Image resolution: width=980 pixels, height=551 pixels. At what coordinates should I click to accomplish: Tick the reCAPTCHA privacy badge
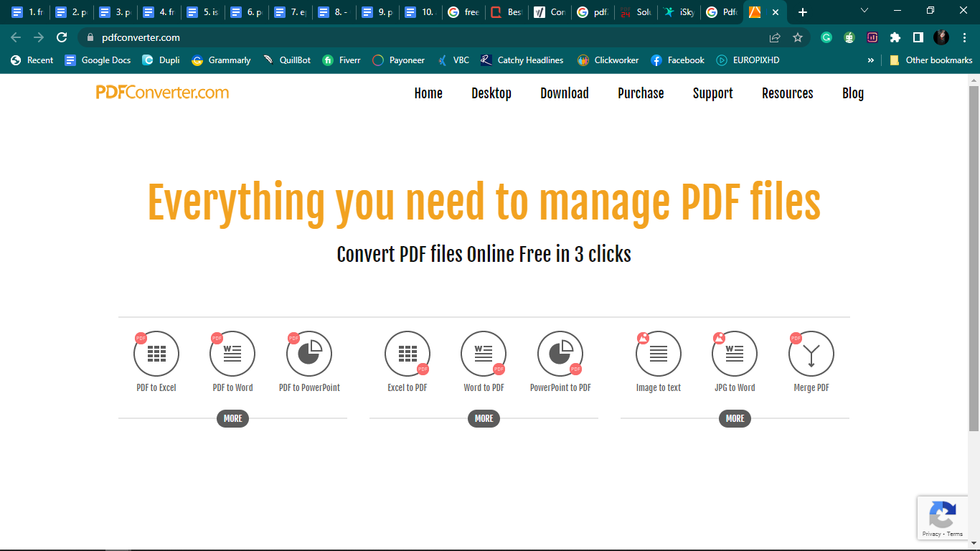[943, 517]
